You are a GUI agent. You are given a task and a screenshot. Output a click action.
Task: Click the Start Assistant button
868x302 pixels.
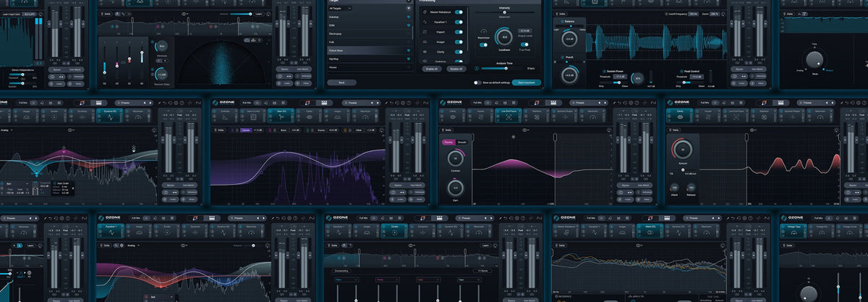[x=526, y=83]
